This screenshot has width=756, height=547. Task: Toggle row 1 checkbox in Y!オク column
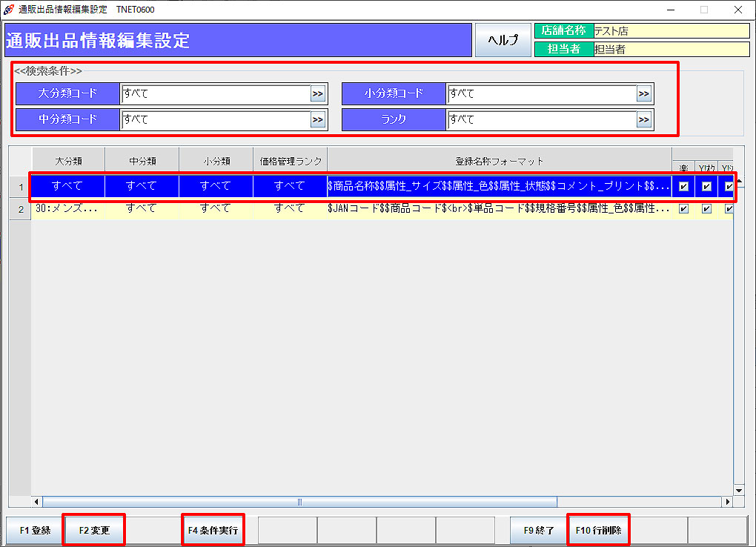point(706,186)
